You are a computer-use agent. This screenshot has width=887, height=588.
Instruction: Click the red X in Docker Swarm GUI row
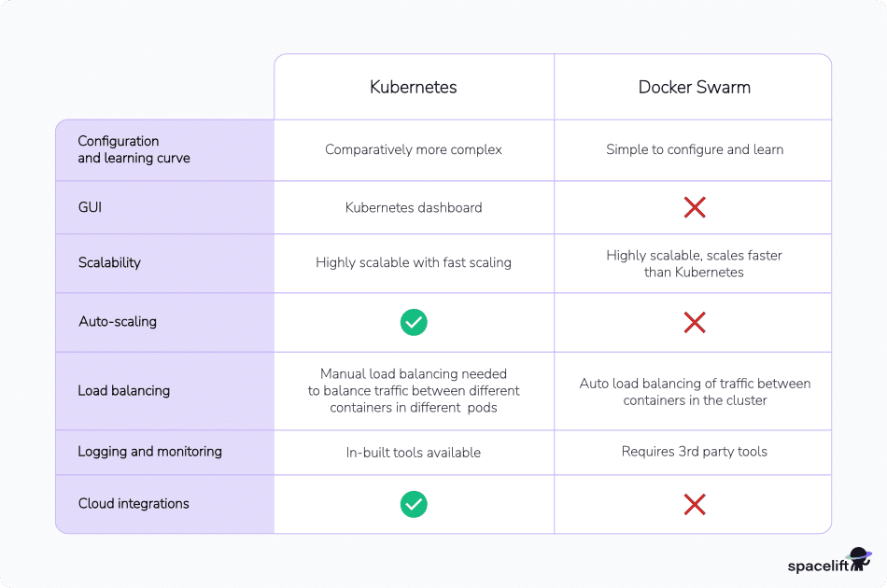[695, 207]
